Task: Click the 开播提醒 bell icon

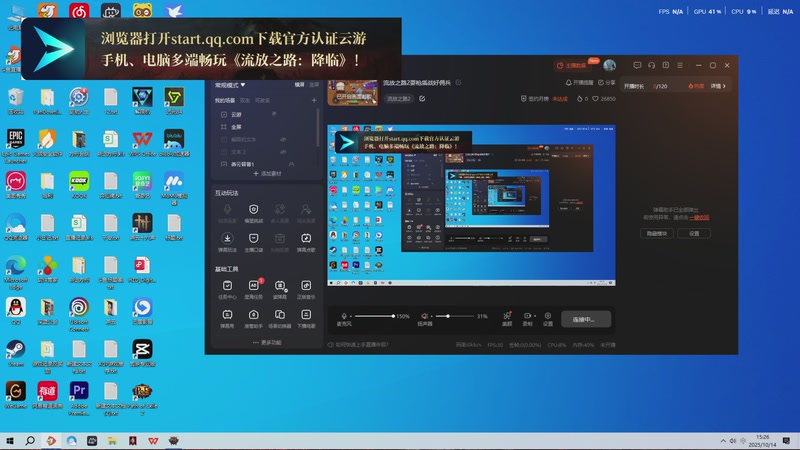Action: pos(568,83)
